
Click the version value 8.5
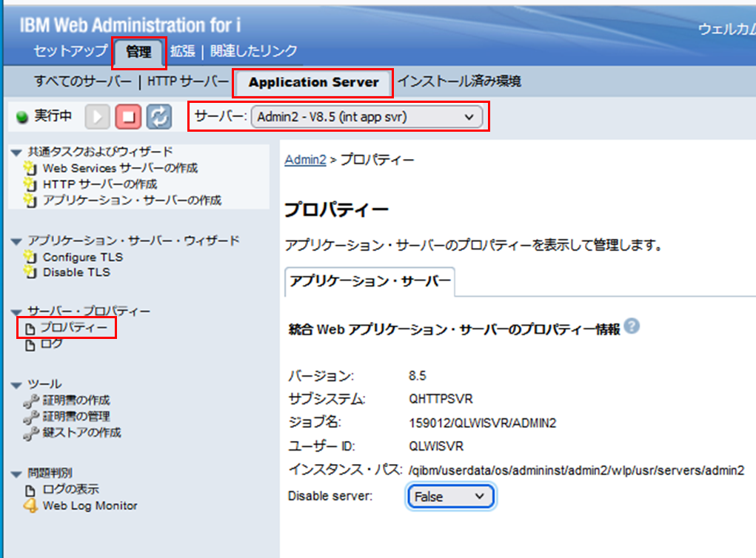click(417, 376)
